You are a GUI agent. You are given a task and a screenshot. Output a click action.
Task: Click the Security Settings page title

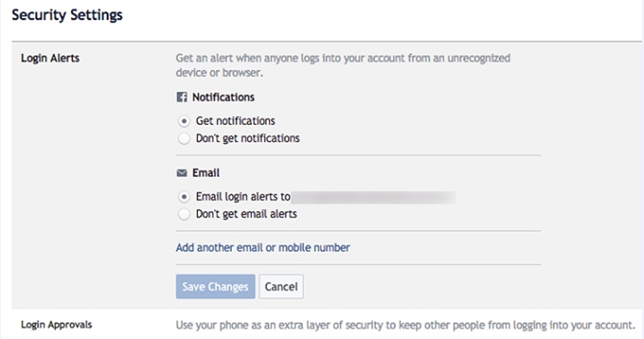pyautogui.click(x=67, y=14)
